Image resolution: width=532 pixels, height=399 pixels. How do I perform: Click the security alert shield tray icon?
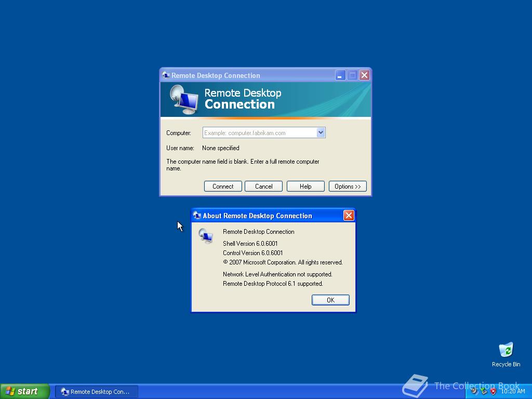494,391
